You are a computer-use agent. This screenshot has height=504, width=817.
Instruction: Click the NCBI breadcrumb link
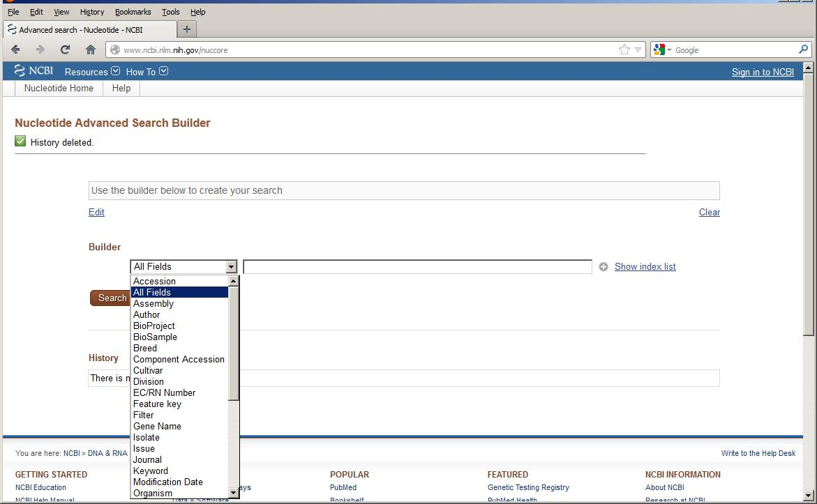tap(72, 453)
